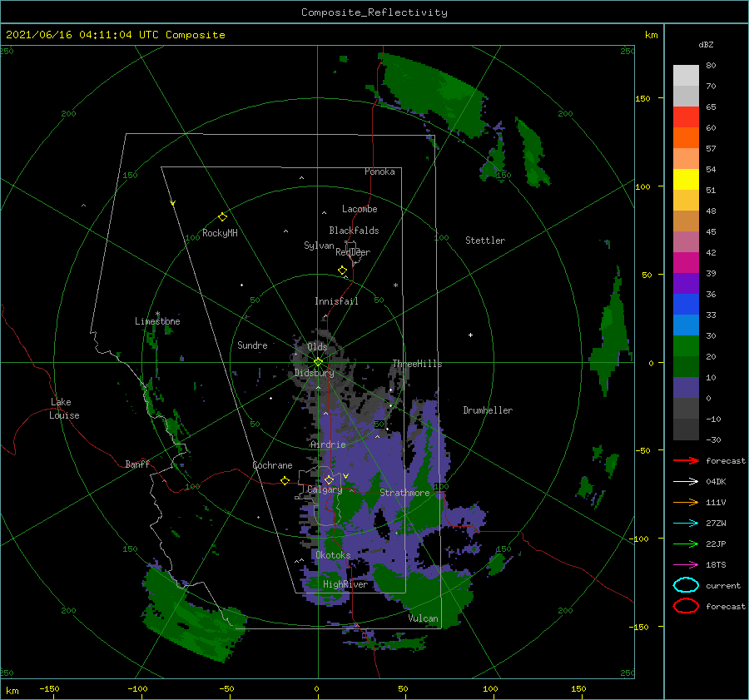Screen dimensions: 749x700
Task: Click the 54 dBZ yellow legend swatch
Action: pyautogui.click(x=686, y=179)
